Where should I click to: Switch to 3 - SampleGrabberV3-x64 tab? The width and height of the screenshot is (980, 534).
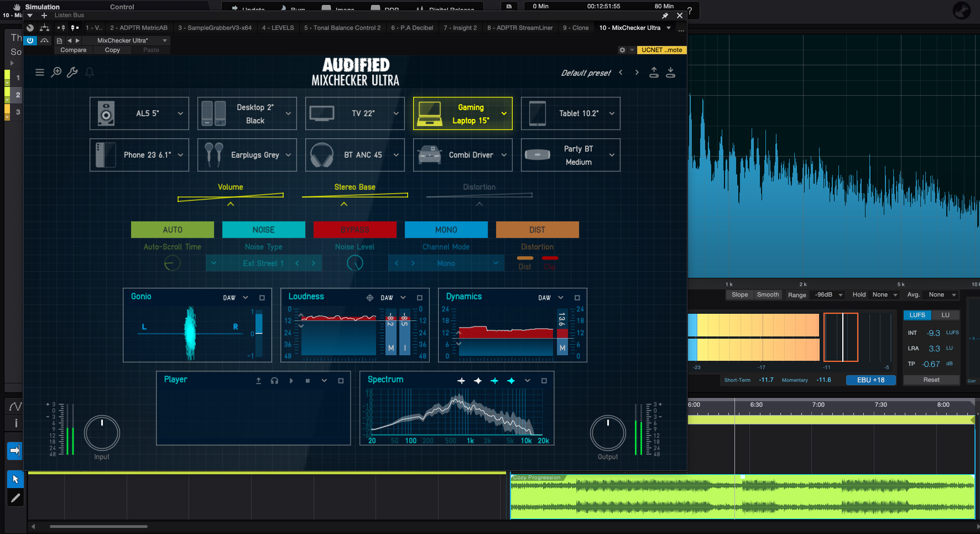point(215,28)
